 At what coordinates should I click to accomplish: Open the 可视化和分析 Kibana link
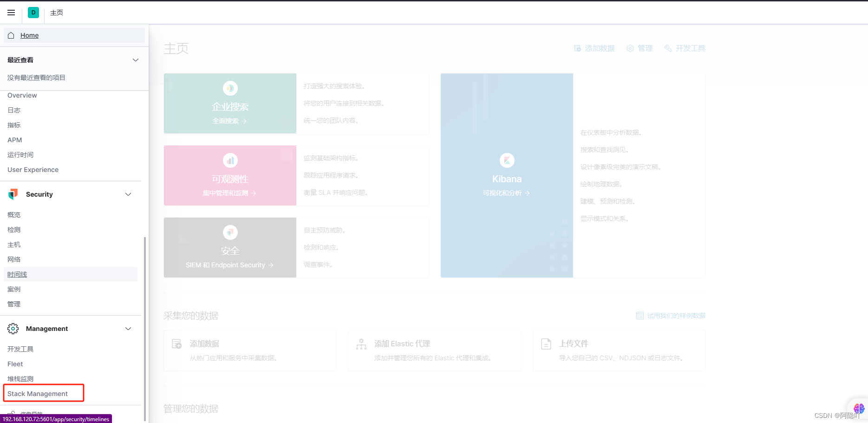(x=506, y=193)
